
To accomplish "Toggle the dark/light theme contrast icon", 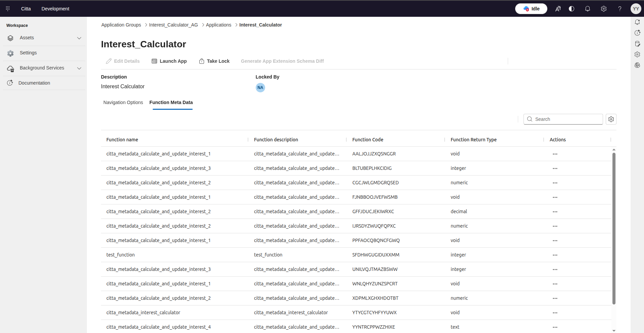I will (572, 9).
